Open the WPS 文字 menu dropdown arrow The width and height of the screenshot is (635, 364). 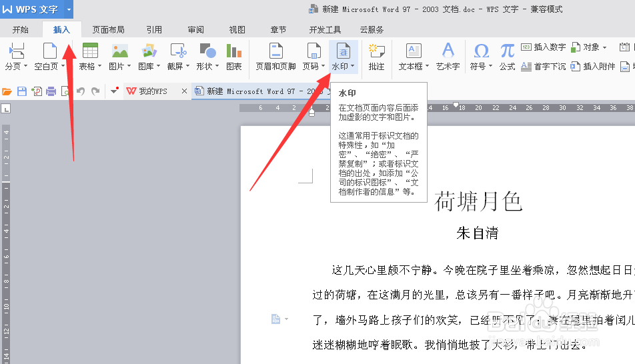(69, 9)
